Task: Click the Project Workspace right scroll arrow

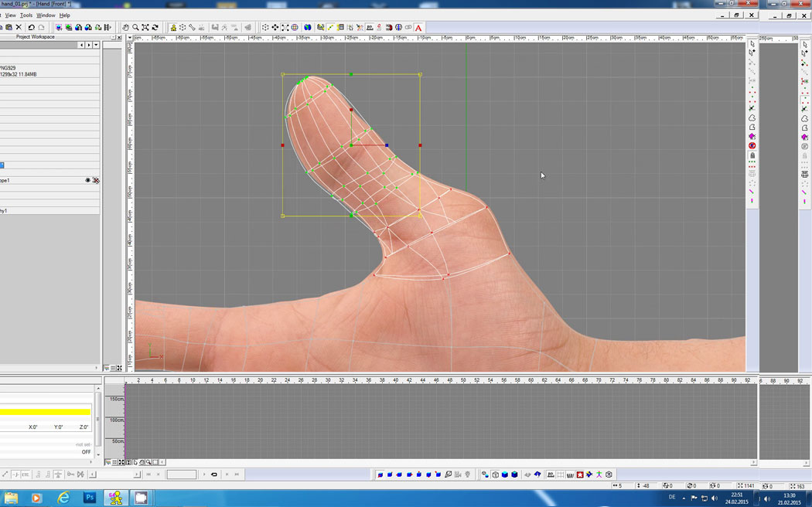Action: click(x=89, y=46)
